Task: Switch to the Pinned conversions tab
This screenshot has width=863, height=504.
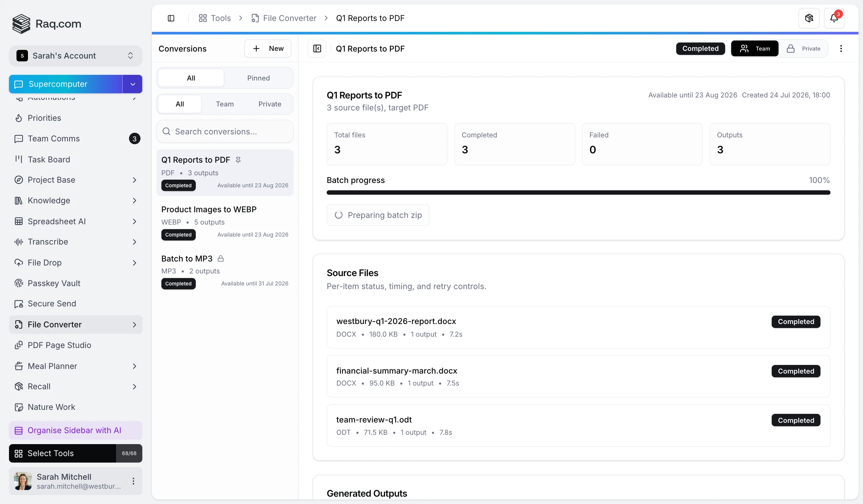Action: [x=259, y=78]
